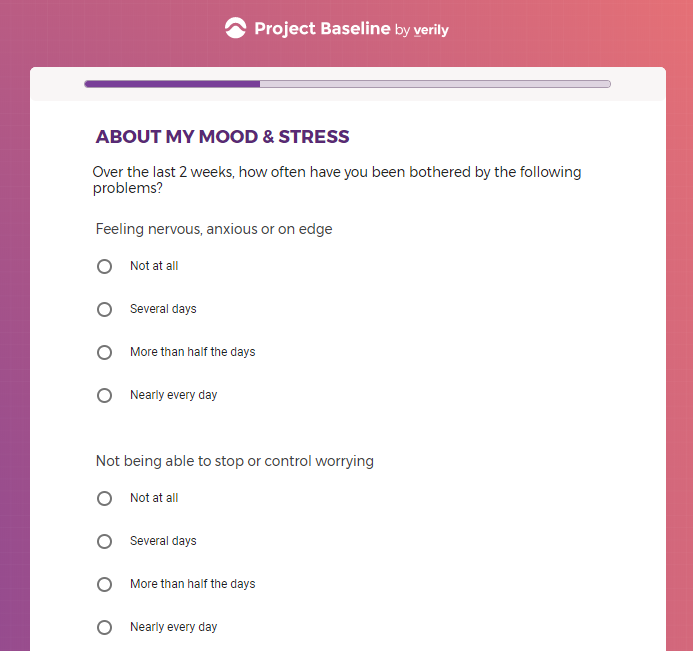Select 'Not at all' radio circle for feeling nervous
Image resolution: width=693 pixels, height=651 pixels.
(105, 266)
